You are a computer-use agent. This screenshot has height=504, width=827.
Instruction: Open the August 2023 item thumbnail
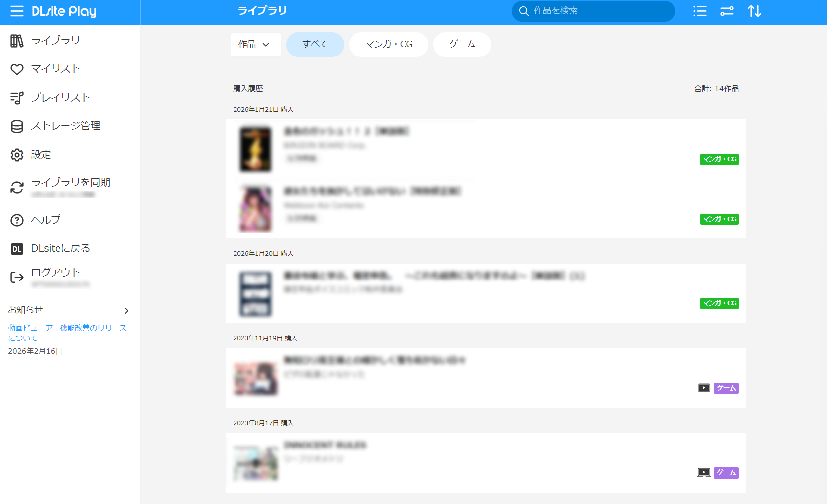256,463
